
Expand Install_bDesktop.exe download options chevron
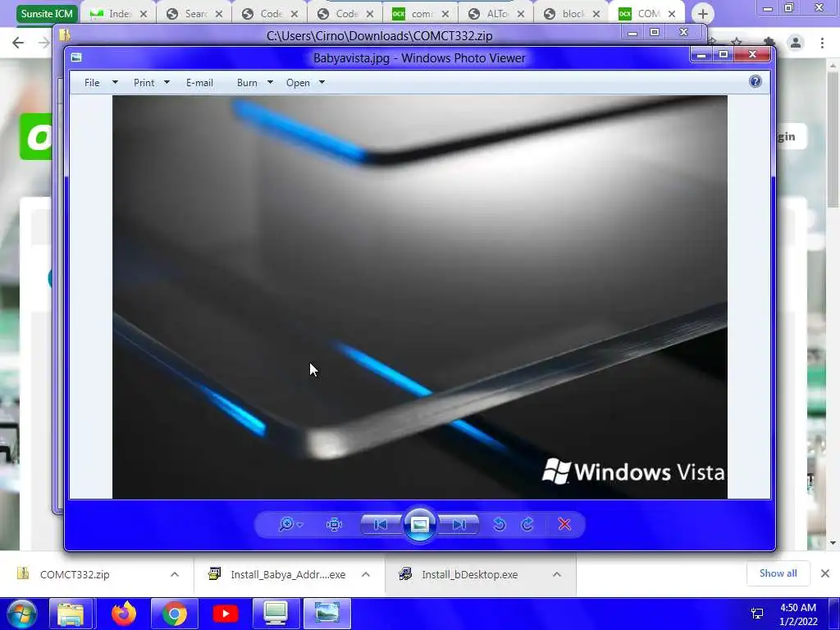(x=557, y=574)
